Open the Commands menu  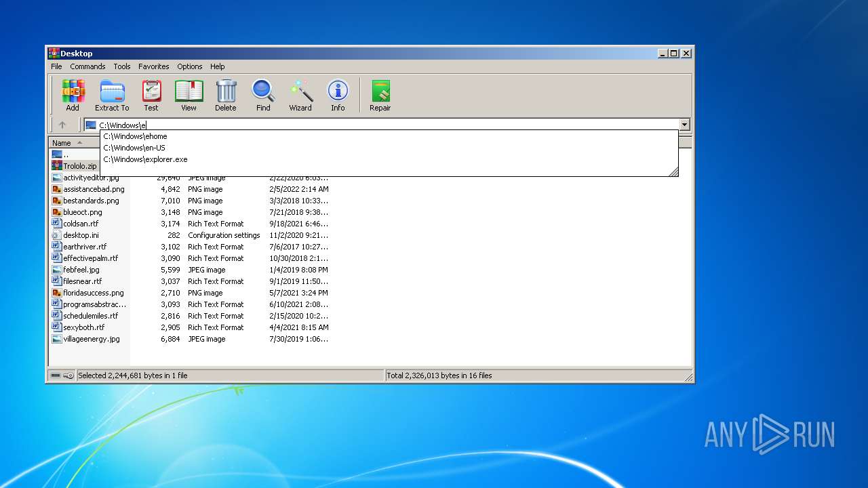click(x=87, y=66)
